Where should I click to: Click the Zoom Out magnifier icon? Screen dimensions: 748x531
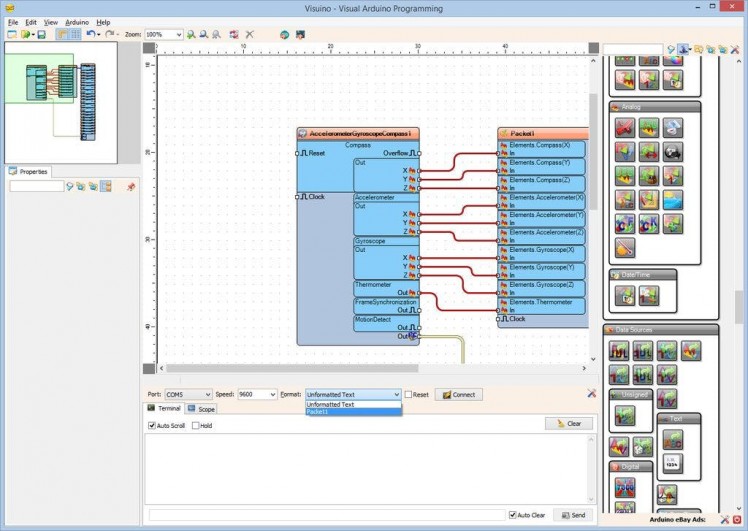205,34
